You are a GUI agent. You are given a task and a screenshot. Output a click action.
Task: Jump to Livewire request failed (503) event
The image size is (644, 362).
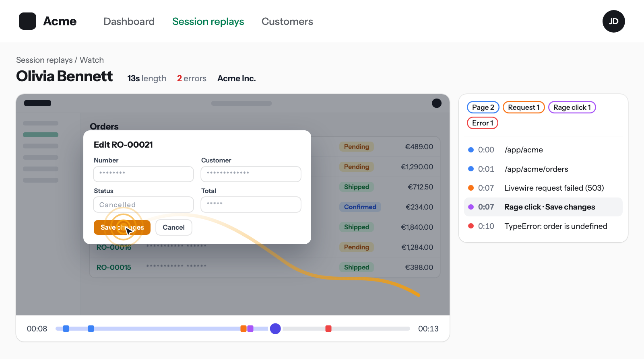[x=543, y=188]
